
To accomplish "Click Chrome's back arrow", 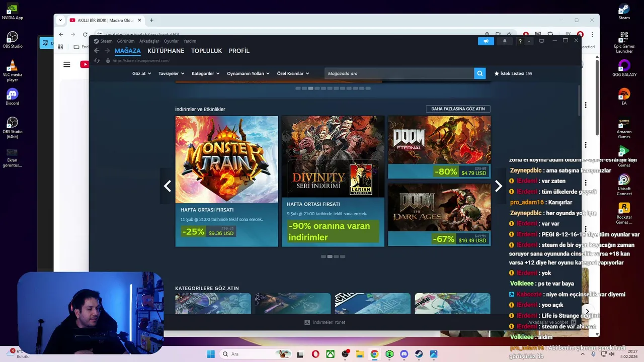I will (61, 34).
